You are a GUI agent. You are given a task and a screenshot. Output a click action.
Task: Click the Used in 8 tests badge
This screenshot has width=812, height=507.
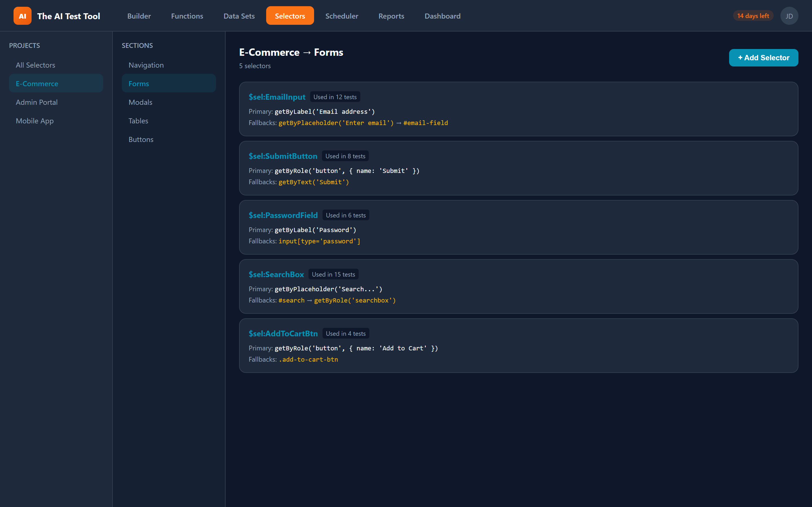[345, 156]
